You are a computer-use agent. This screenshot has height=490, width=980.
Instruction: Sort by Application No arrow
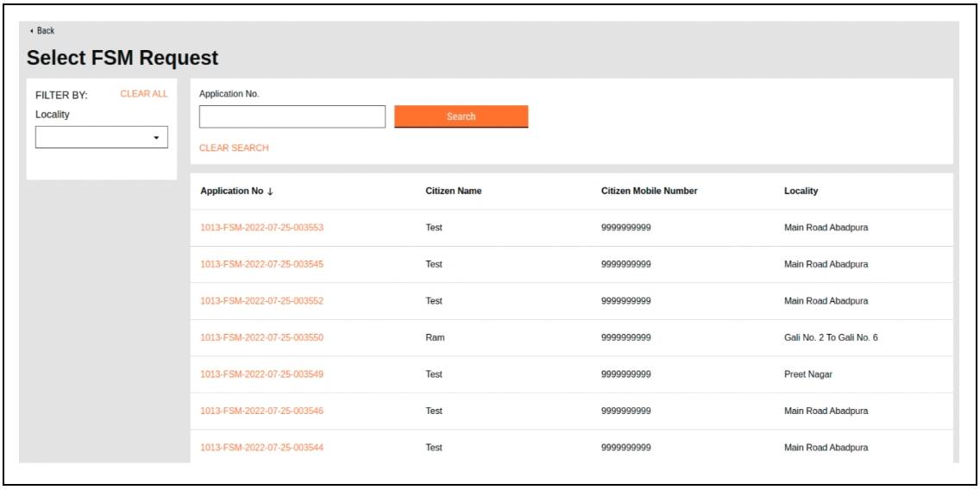click(x=269, y=192)
